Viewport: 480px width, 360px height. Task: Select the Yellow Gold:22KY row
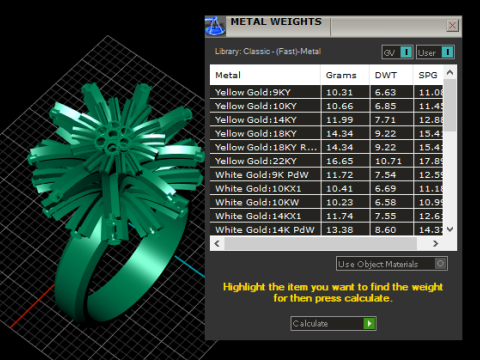pos(326,161)
